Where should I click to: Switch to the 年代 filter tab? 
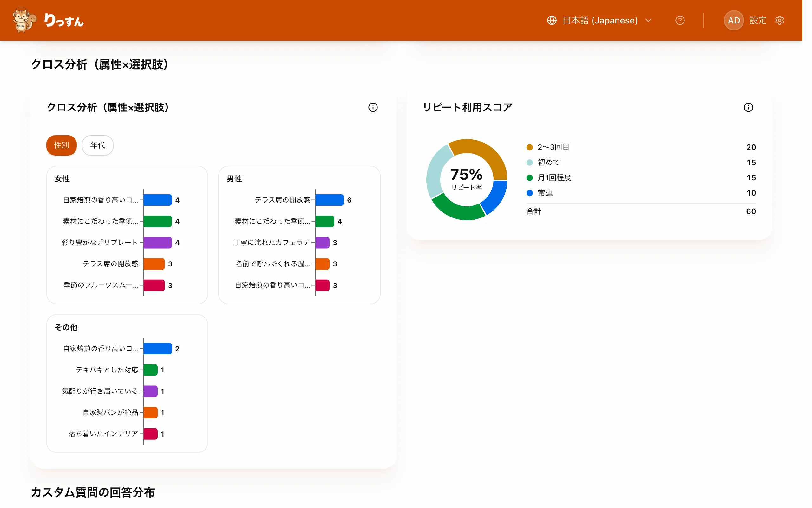coord(98,145)
